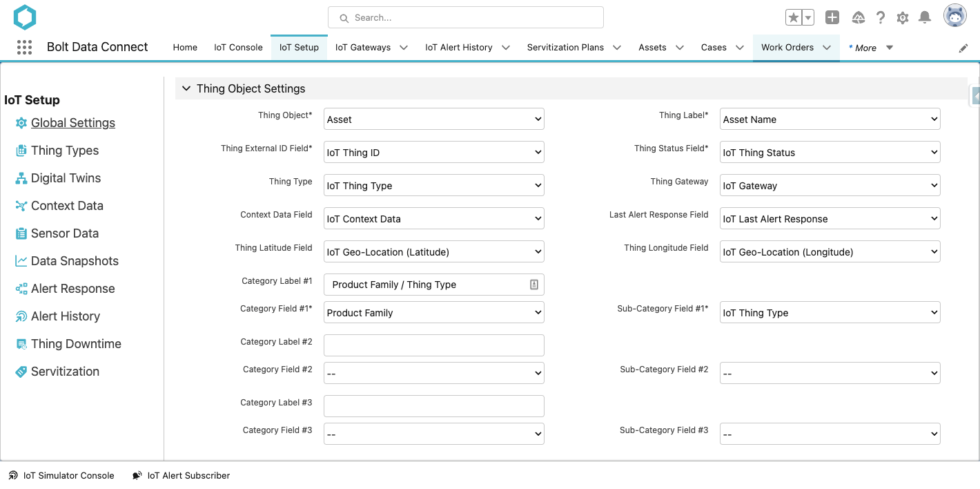Switch to the IoT Console tab

coord(238,48)
